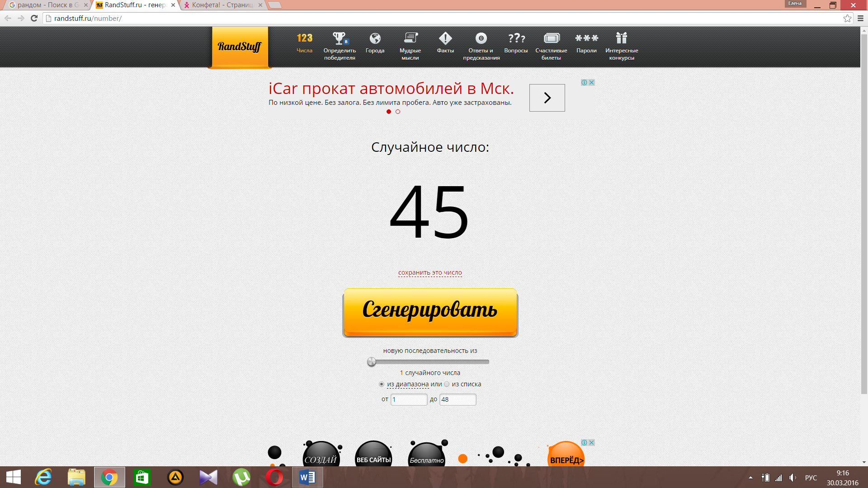
Task: Open the Chrome menu hamburger button
Action: pyautogui.click(x=860, y=19)
